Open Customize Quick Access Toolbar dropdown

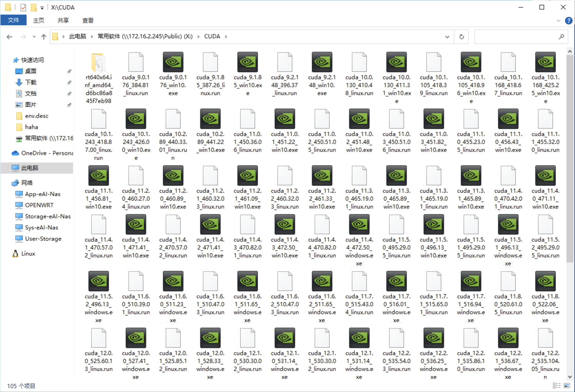pyautogui.click(x=42, y=8)
